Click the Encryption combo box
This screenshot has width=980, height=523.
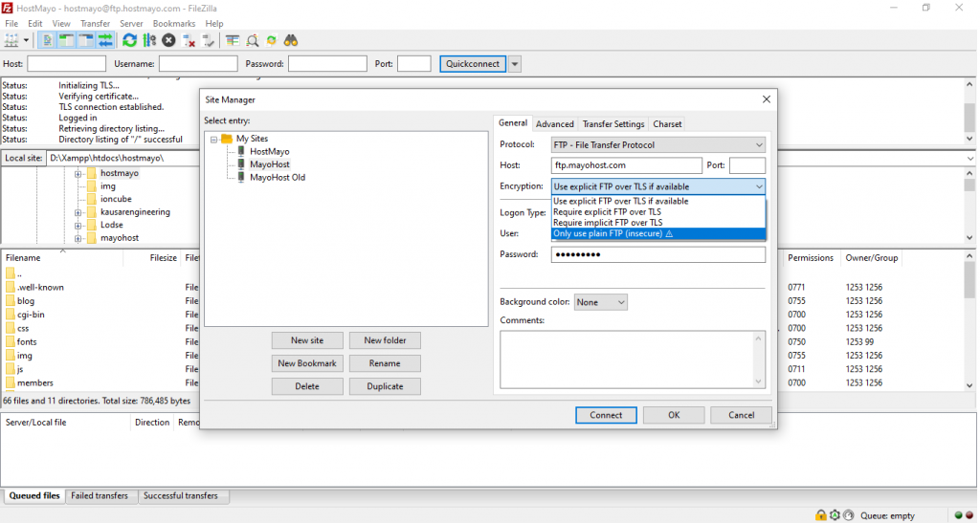658,186
